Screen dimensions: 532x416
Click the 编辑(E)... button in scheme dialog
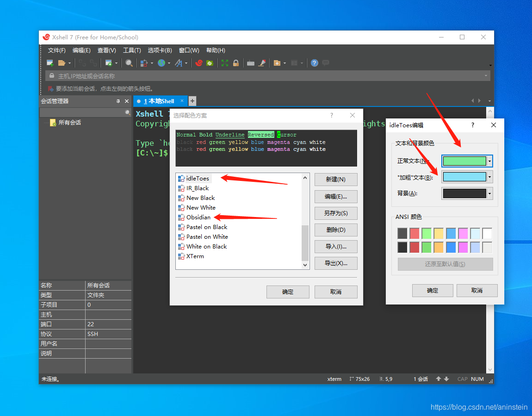[x=336, y=197]
